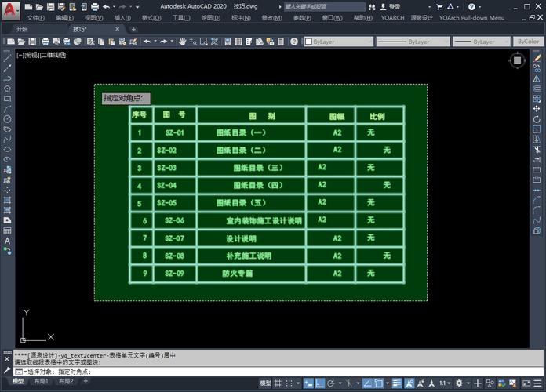Click the Undo arrow in the standard toolbar
Viewport: 546px width, 392px height.
click(x=147, y=42)
